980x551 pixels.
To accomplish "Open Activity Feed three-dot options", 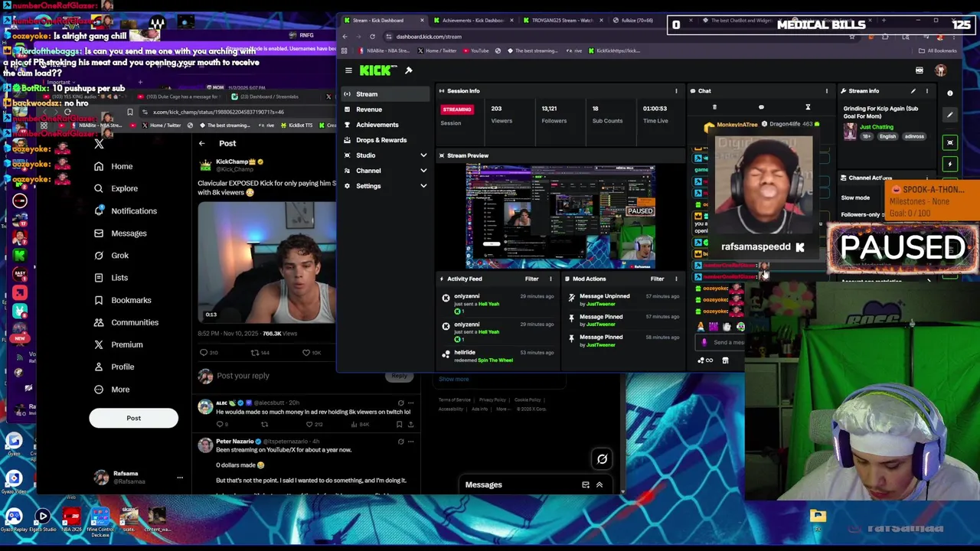I will point(550,279).
